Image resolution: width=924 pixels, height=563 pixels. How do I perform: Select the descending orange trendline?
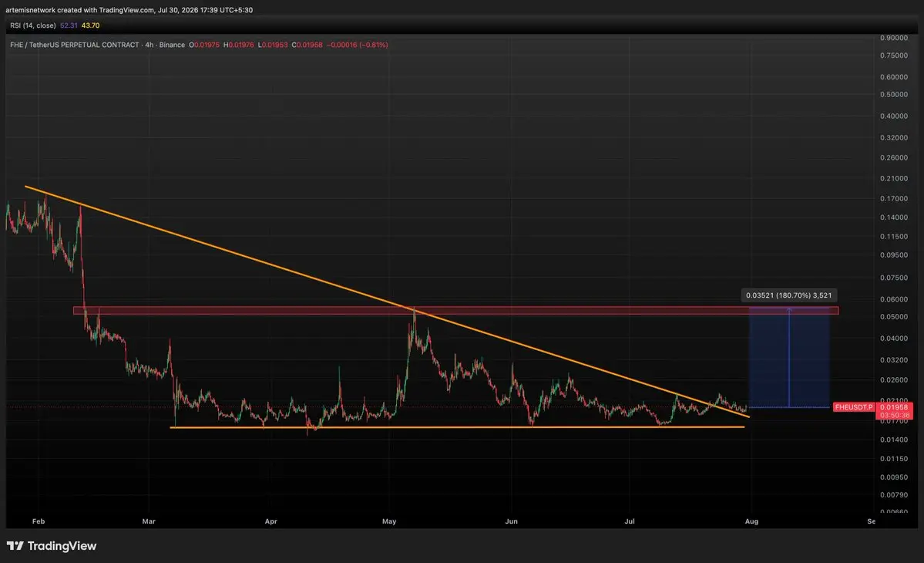tap(387, 302)
